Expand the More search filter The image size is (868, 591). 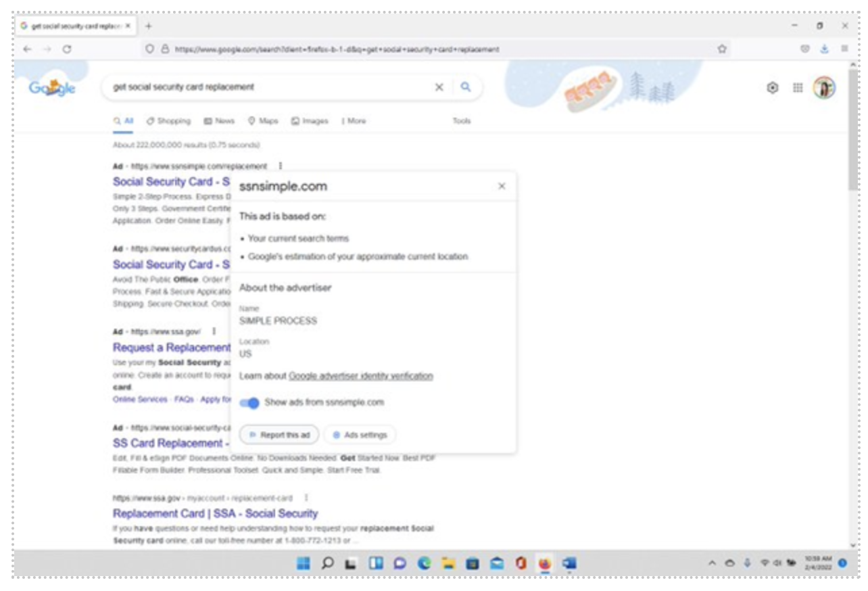click(x=354, y=121)
